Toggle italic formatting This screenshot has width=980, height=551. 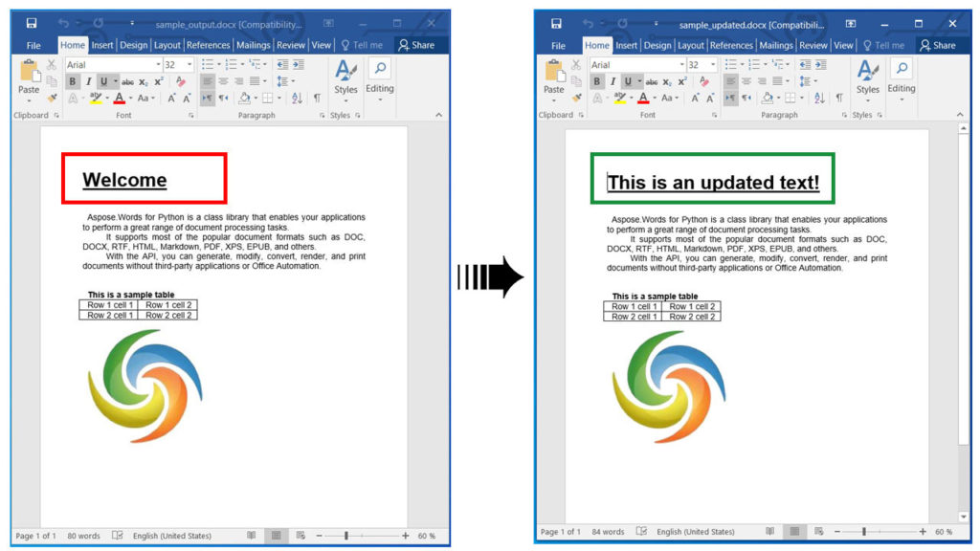tap(89, 81)
